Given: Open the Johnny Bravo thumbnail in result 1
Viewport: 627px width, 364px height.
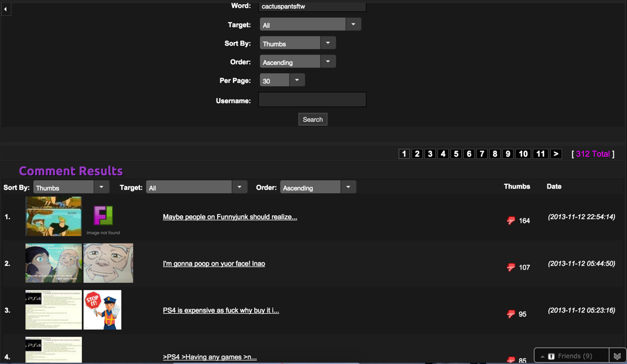Looking at the screenshot, I should tap(54, 216).
